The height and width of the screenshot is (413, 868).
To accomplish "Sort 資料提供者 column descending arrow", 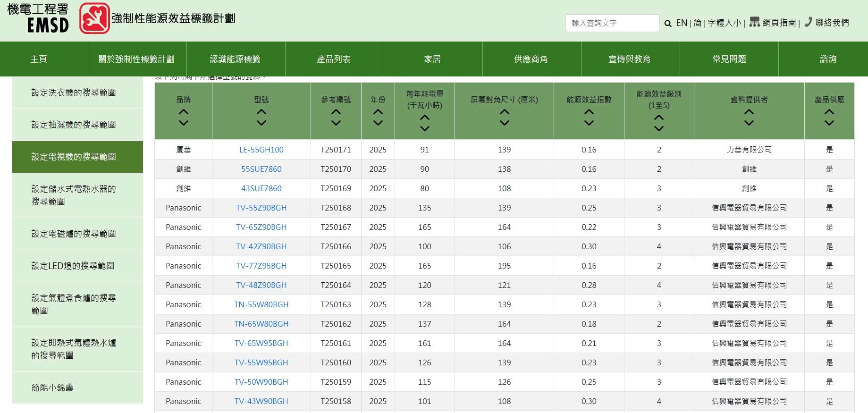I will tap(749, 123).
